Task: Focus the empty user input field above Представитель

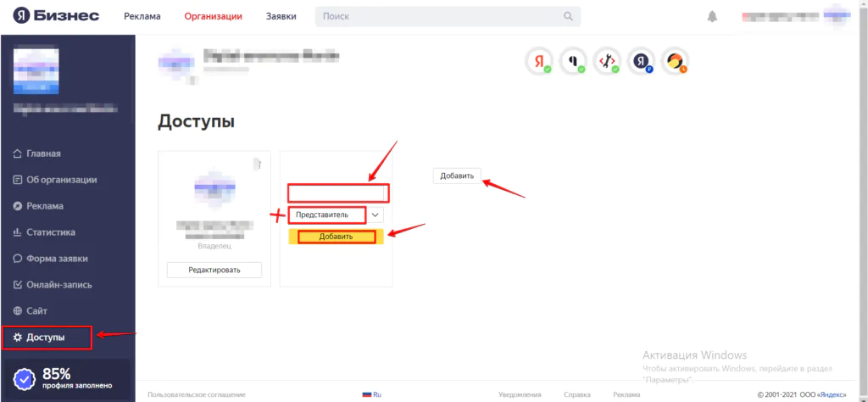Action: tap(337, 193)
